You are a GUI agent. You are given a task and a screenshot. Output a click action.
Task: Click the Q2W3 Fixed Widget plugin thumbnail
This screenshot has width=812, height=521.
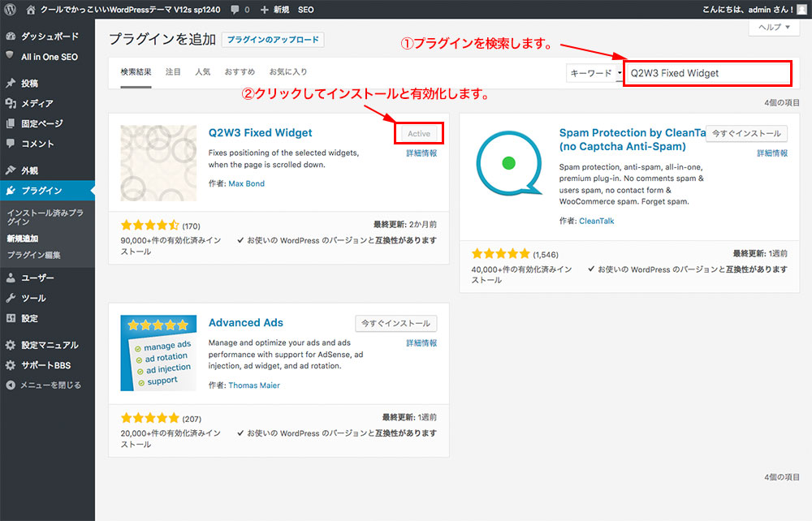[x=158, y=163]
